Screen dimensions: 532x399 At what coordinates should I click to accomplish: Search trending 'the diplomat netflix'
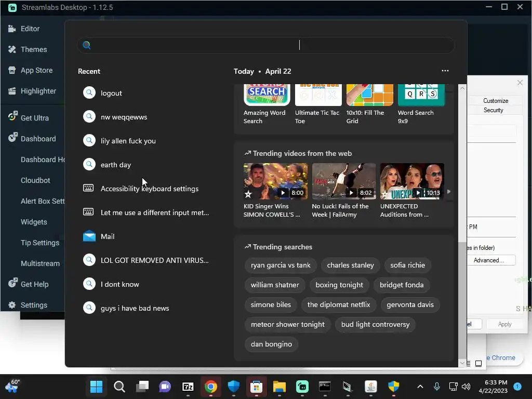point(339,304)
